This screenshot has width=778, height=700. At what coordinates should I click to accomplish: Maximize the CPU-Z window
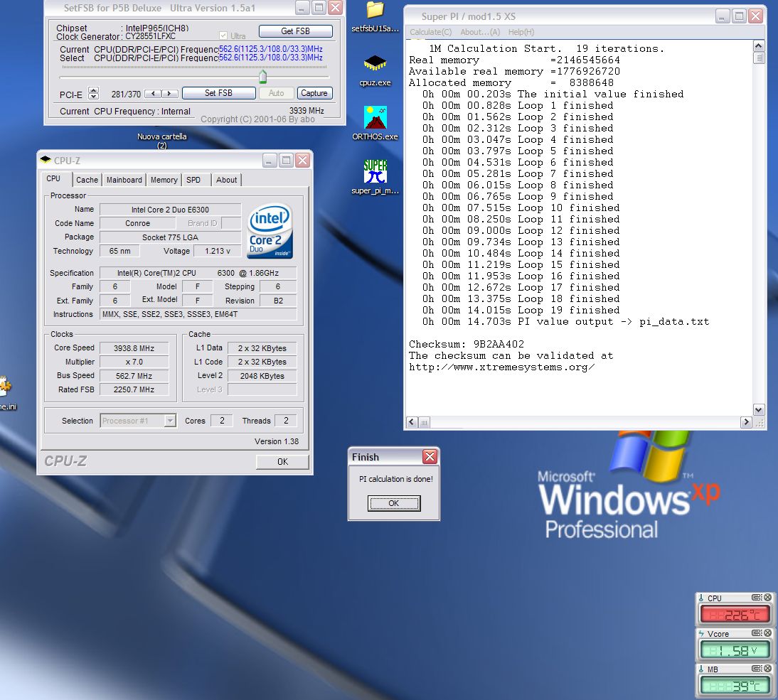(286, 160)
